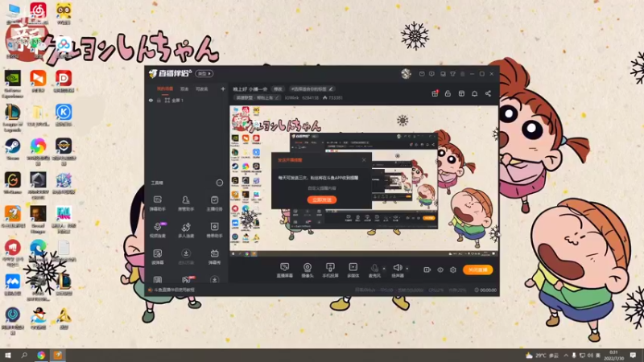
Task: Open the blue K KuGou desktop icon
Action: coord(64,115)
